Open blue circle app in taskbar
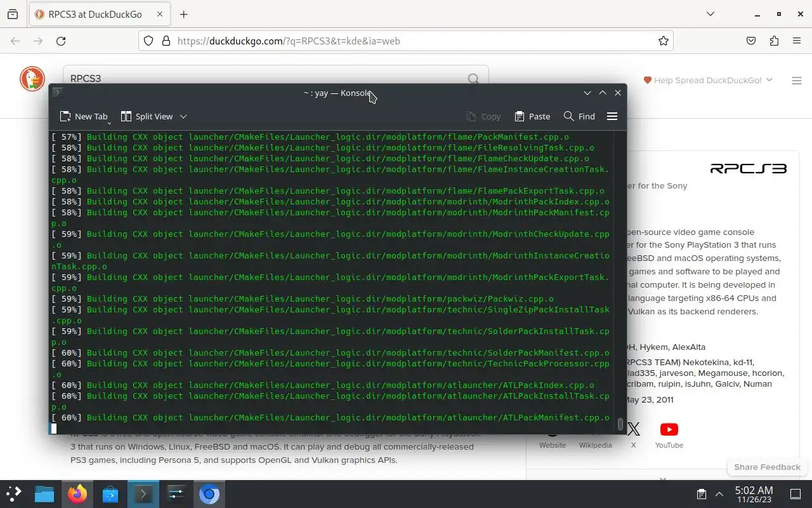The height and width of the screenshot is (508, 812). point(209,493)
